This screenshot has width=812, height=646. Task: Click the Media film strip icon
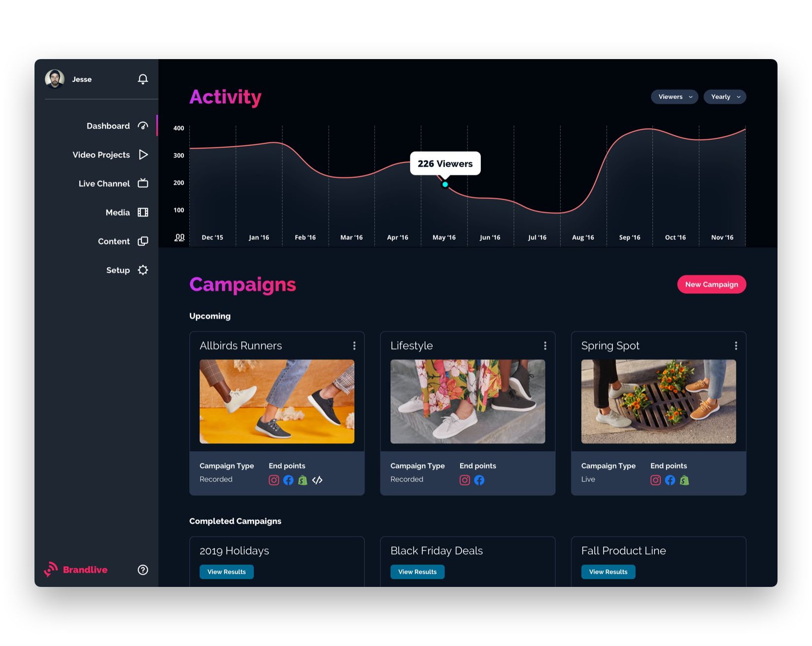pos(143,212)
